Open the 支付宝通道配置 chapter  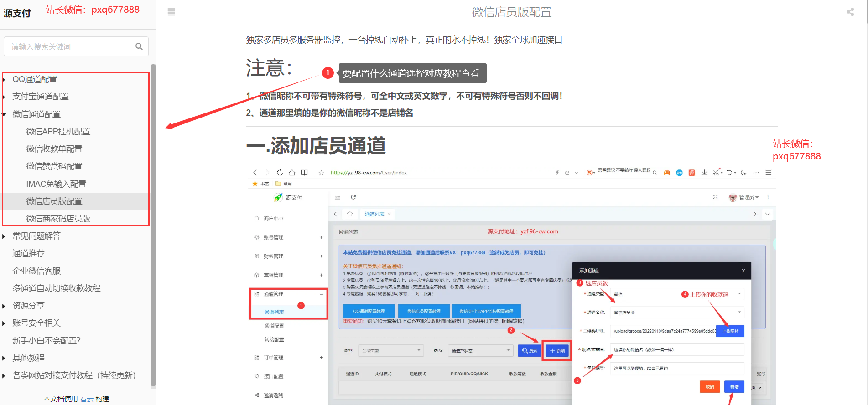click(41, 97)
